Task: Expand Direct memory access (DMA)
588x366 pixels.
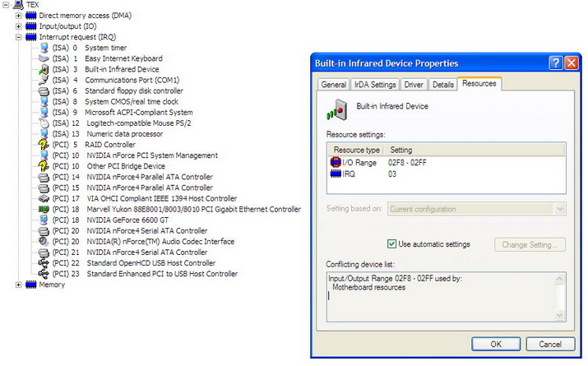Action: [x=18, y=16]
